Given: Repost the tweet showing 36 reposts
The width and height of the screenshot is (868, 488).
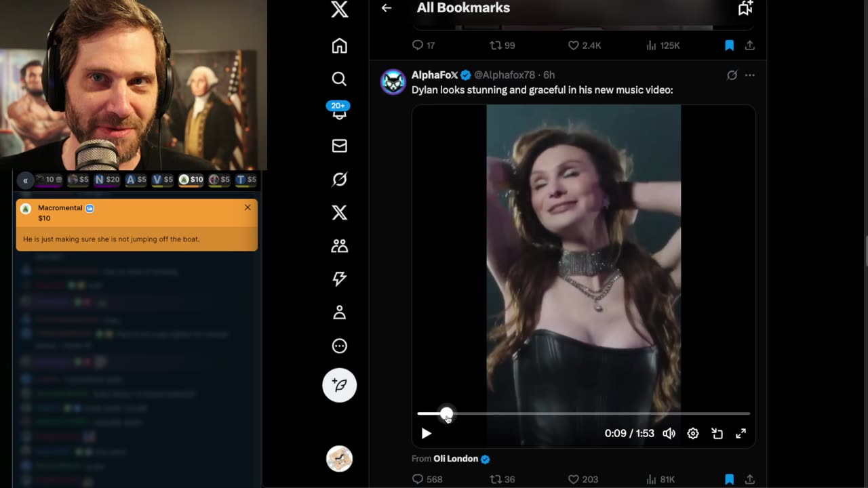Looking at the screenshot, I should pos(502,479).
